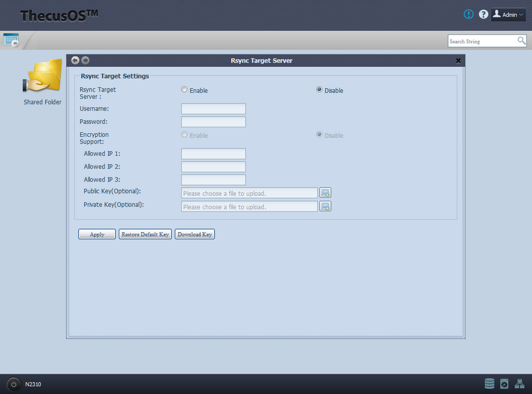Click Restore Default Key button
Viewport: 532px width, 394px height.
coord(145,234)
